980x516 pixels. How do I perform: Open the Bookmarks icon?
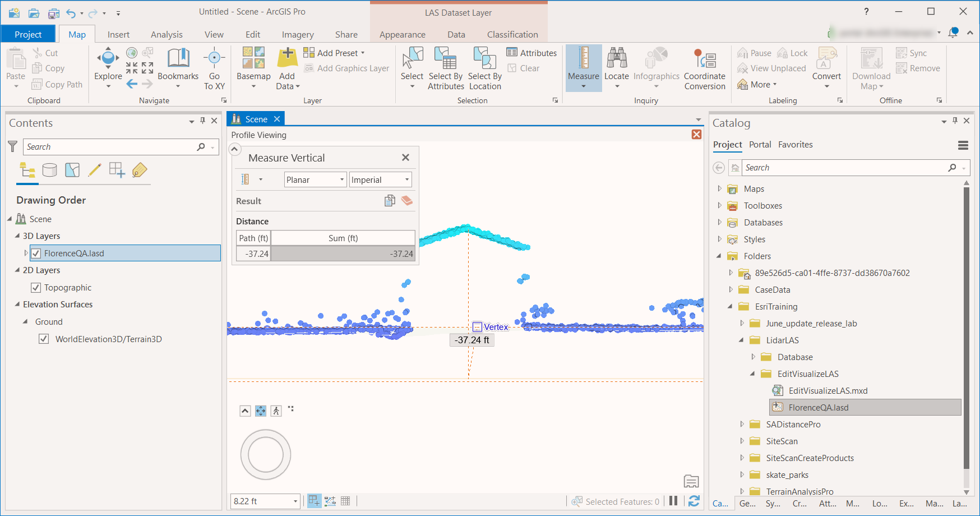pyautogui.click(x=178, y=59)
